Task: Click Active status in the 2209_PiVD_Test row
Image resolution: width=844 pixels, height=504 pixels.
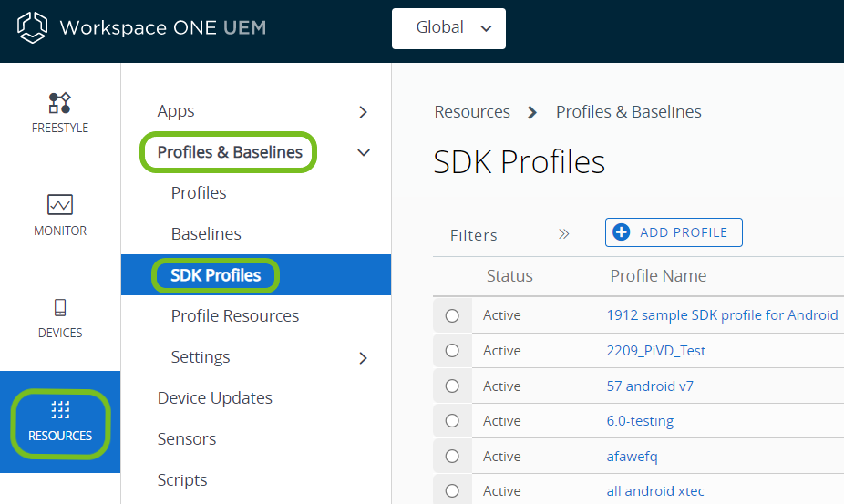Action: tap(501, 351)
